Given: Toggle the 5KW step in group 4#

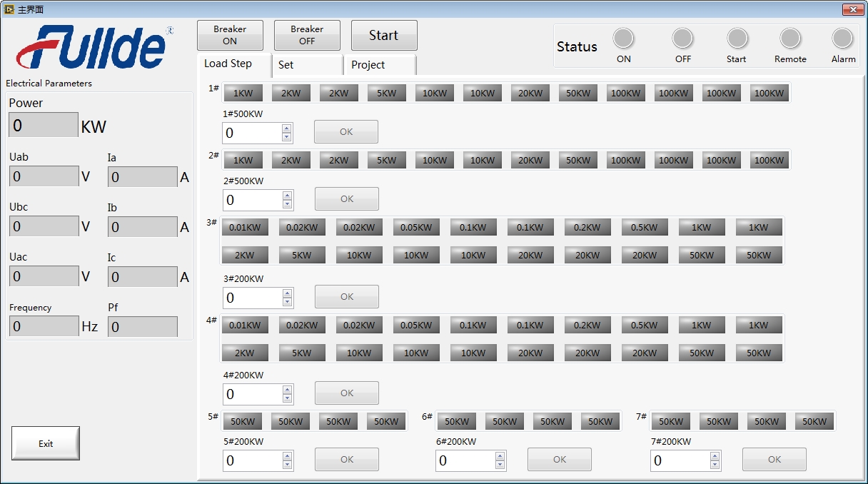Looking at the screenshot, I should pos(302,353).
